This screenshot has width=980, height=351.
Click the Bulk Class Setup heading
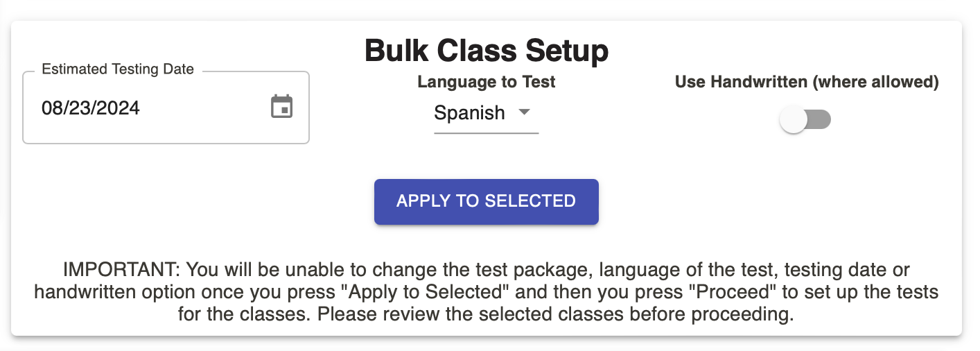[487, 51]
